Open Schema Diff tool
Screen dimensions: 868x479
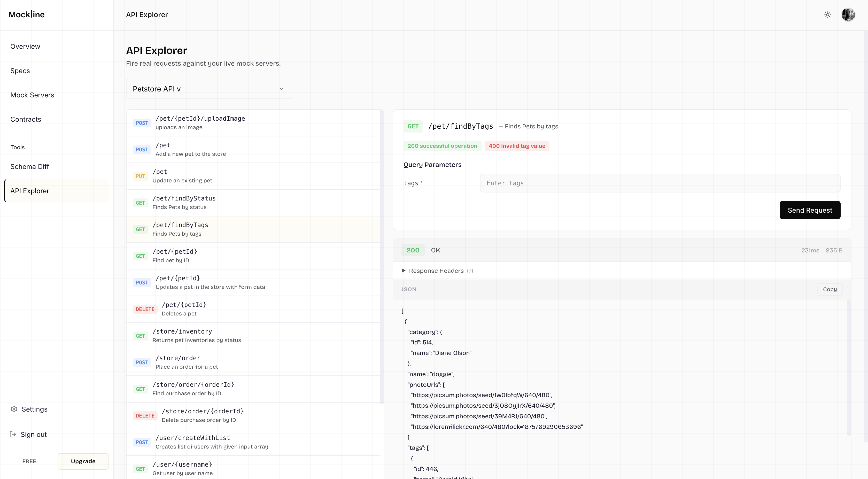pyautogui.click(x=30, y=167)
